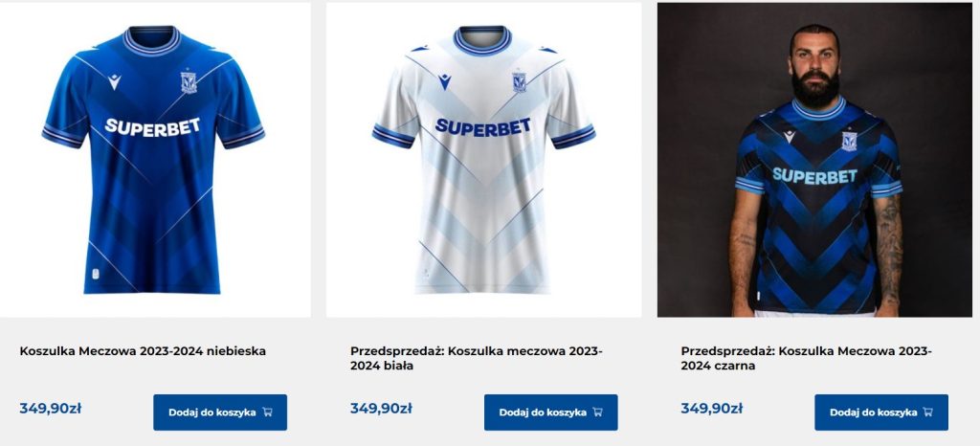The image size is (980, 446).
Task: Click cart icon on blue jersey button
Action: click(268, 413)
